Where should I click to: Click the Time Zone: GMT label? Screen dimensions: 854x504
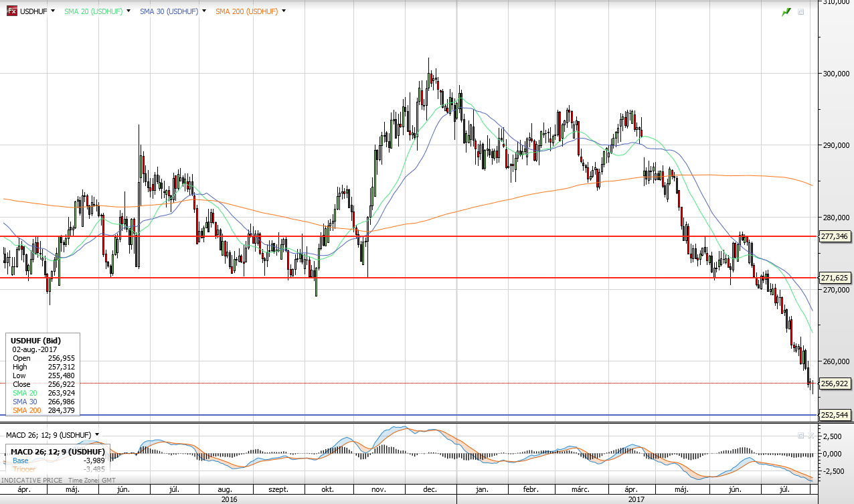point(91,481)
